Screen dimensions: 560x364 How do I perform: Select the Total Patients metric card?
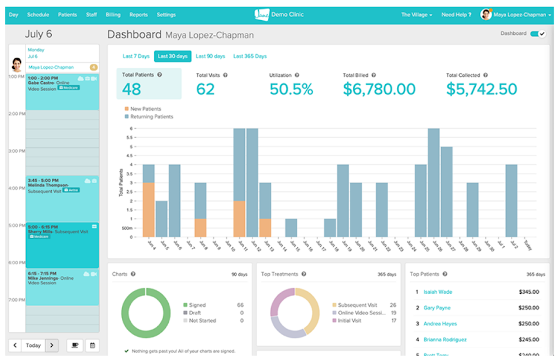tap(149, 84)
